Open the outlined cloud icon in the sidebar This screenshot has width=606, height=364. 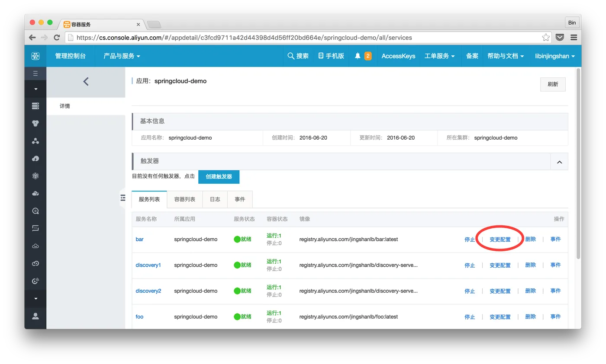point(35,246)
